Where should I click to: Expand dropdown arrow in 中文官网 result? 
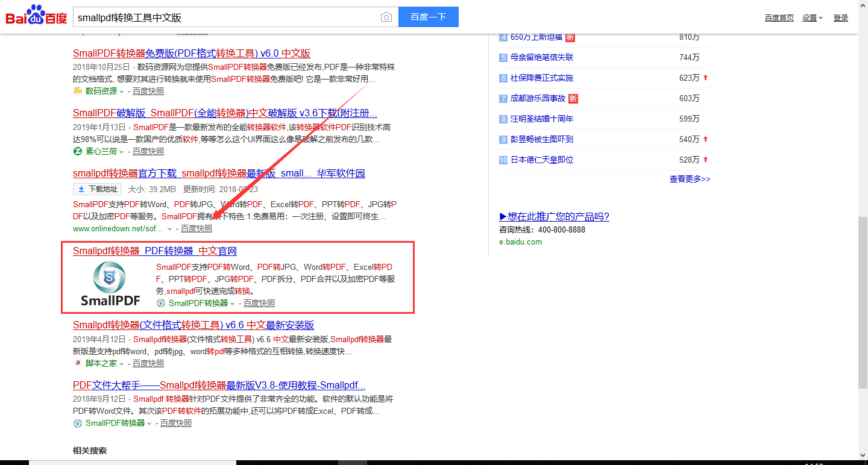[x=232, y=304]
